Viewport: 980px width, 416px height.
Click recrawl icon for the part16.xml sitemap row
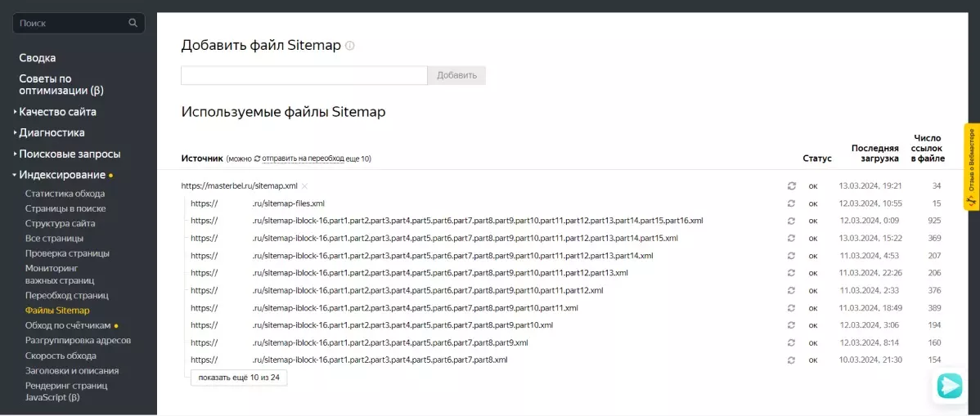click(791, 221)
